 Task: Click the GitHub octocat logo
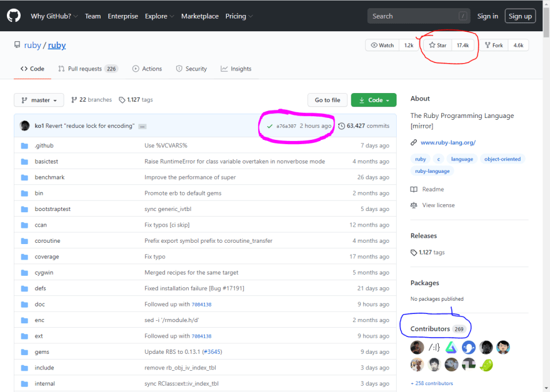pyautogui.click(x=14, y=16)
